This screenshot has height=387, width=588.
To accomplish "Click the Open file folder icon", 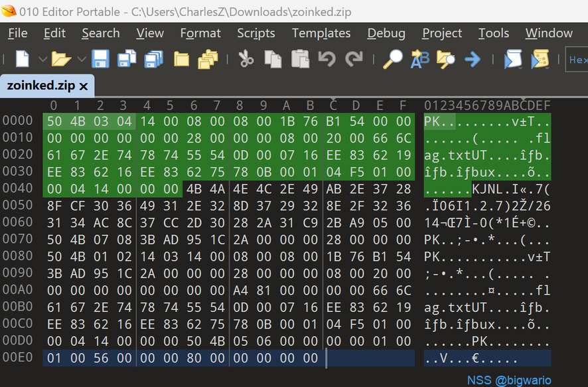I will pyautogui.click(x=61, y=59).
